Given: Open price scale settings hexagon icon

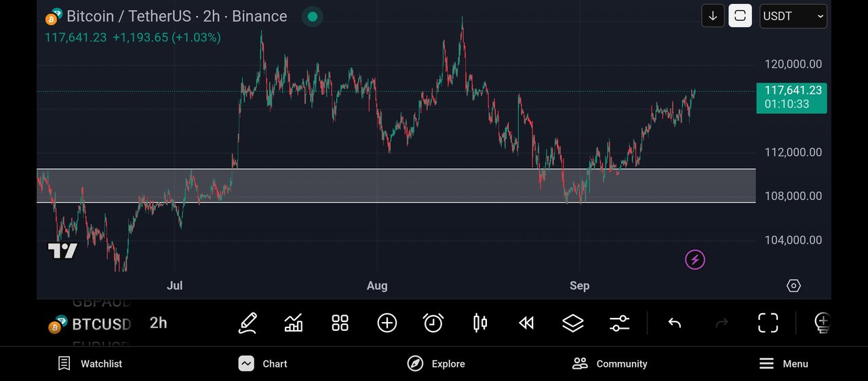Looking at the screenshot, I should point(793,285).
